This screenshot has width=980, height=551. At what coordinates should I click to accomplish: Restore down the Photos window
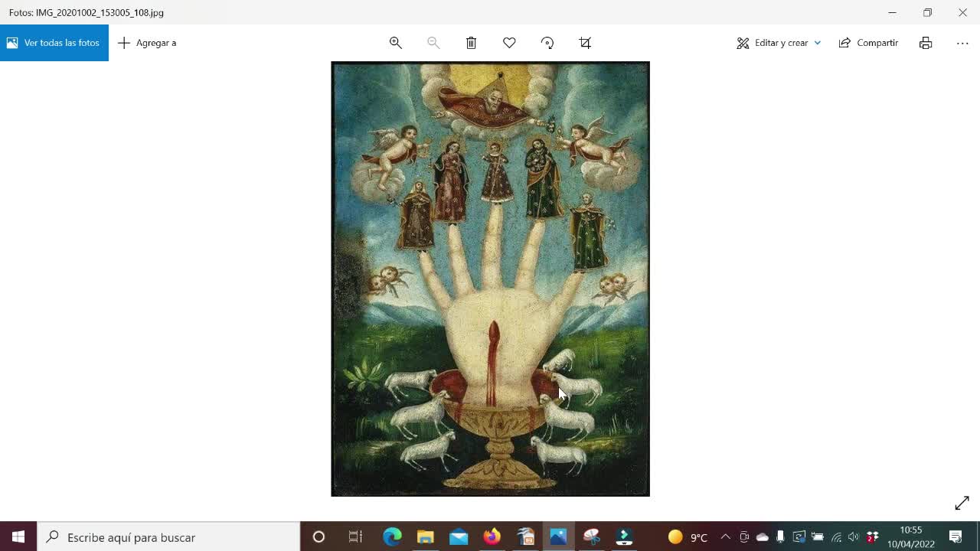[927, 12]
